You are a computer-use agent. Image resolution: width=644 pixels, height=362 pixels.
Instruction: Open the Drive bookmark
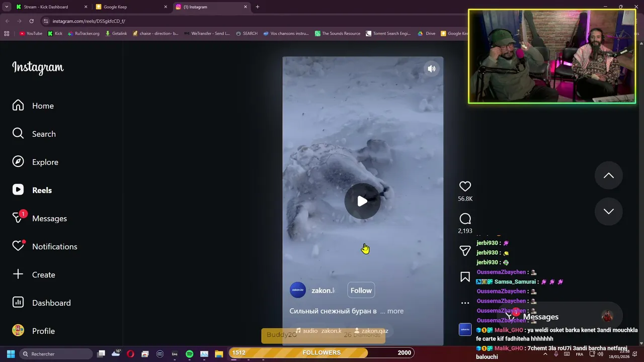427,34
